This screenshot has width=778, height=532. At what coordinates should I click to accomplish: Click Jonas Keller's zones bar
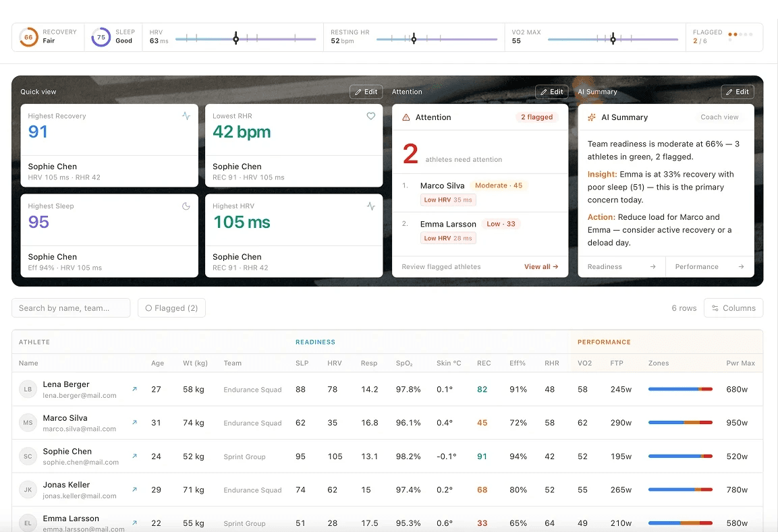tap(680, 490)
